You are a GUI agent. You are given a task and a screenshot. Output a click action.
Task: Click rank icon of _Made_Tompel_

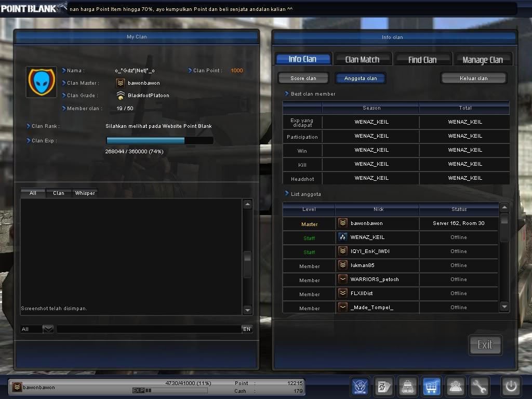(343, 307)
